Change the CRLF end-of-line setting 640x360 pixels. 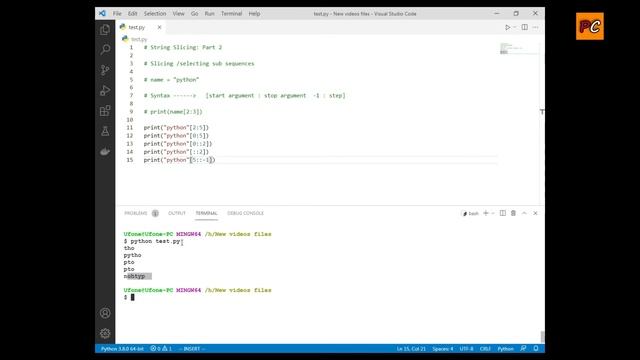(485, 349)
